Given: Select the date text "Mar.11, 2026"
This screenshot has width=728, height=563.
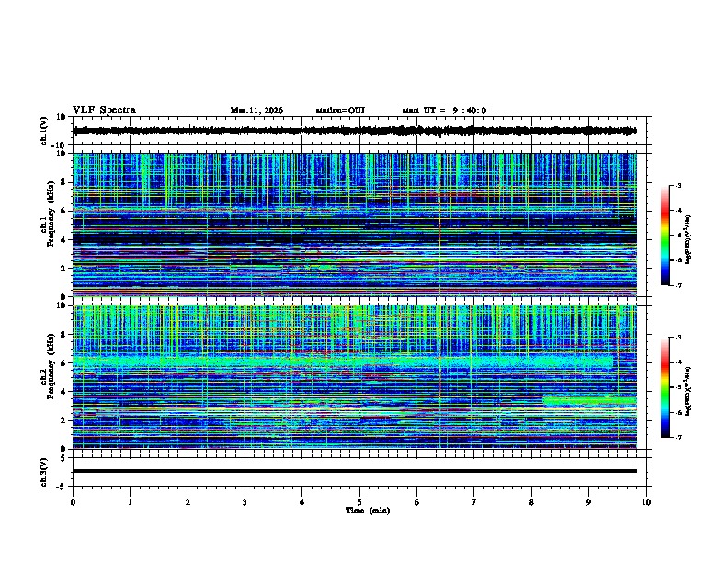Looking at the screenshot, I should (x=256, y=110).
